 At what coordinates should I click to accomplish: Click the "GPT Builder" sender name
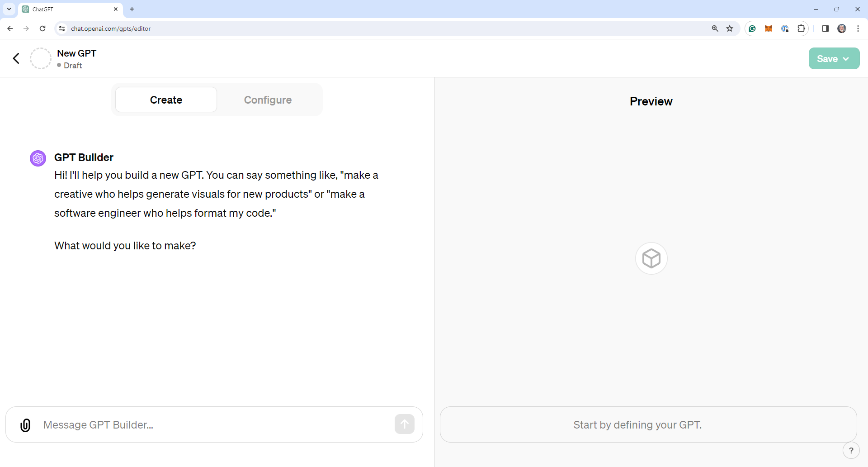(84, 157)
